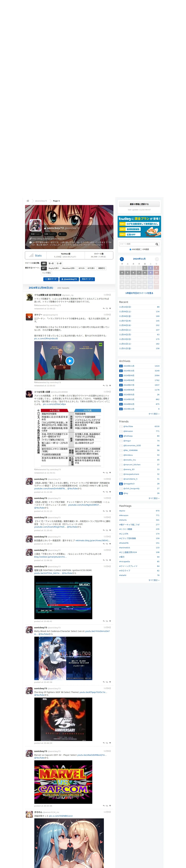The image size is (186, 868).
Task: Open the 2024年08月 archive list icon
Action: pos(121,380)
